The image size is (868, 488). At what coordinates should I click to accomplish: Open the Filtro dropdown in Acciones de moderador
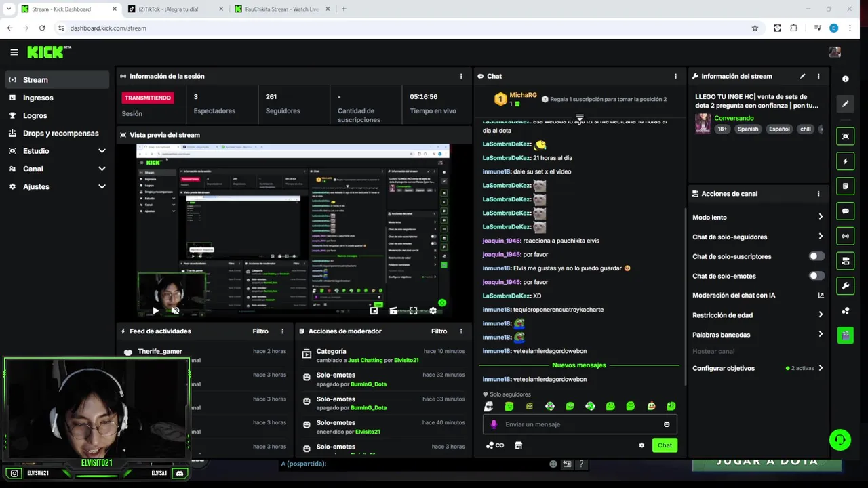439,331
